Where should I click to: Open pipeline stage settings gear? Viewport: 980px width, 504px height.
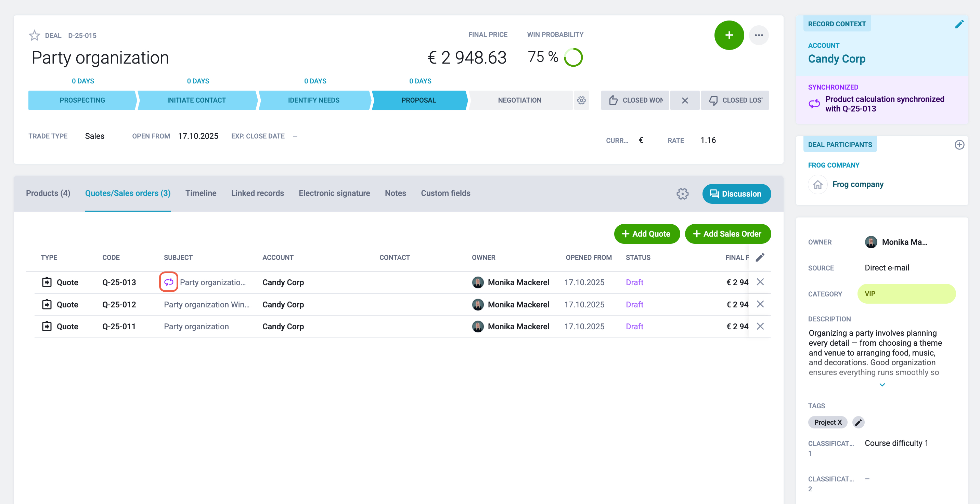pos(581,100)
